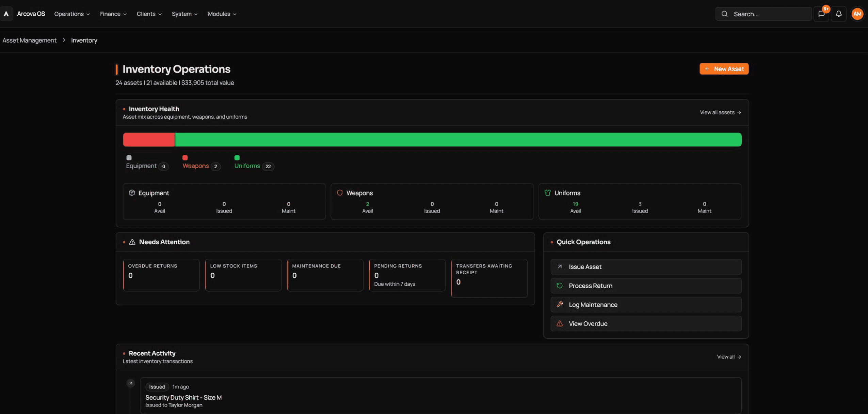Click the Inventory breadcrumb
The width and height of the screenshot is (868, 414).
(84, 40)
